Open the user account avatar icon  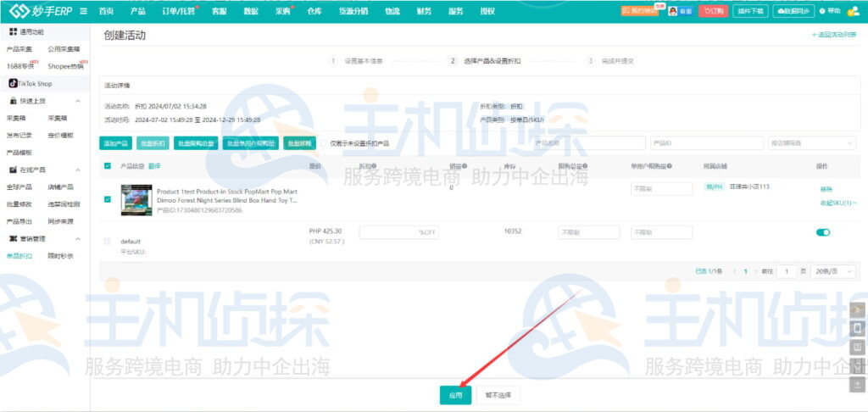point(853,11)
